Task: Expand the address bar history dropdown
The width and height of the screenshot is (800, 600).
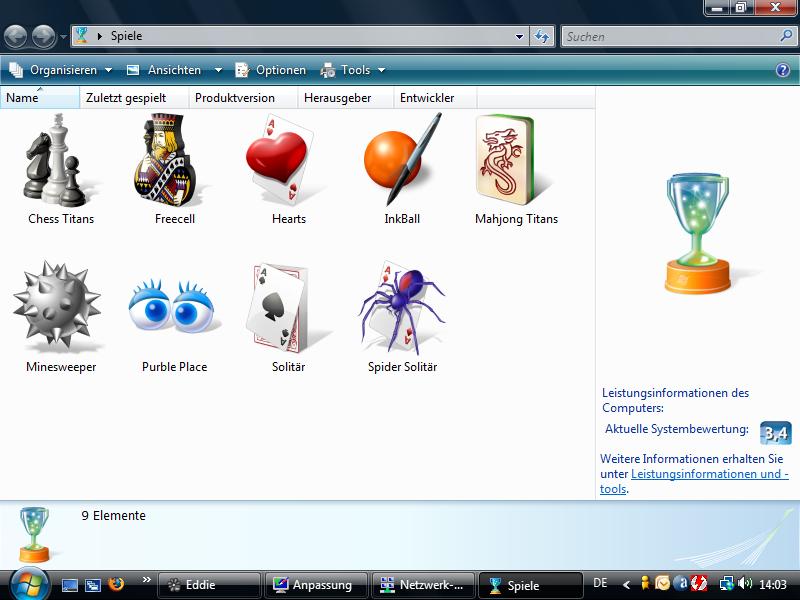Action: pyautogui.click(x=519, y=37)
